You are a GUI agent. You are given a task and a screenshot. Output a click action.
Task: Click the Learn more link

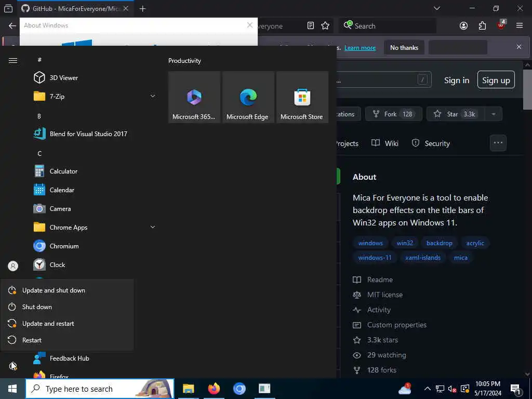point(360,48)
